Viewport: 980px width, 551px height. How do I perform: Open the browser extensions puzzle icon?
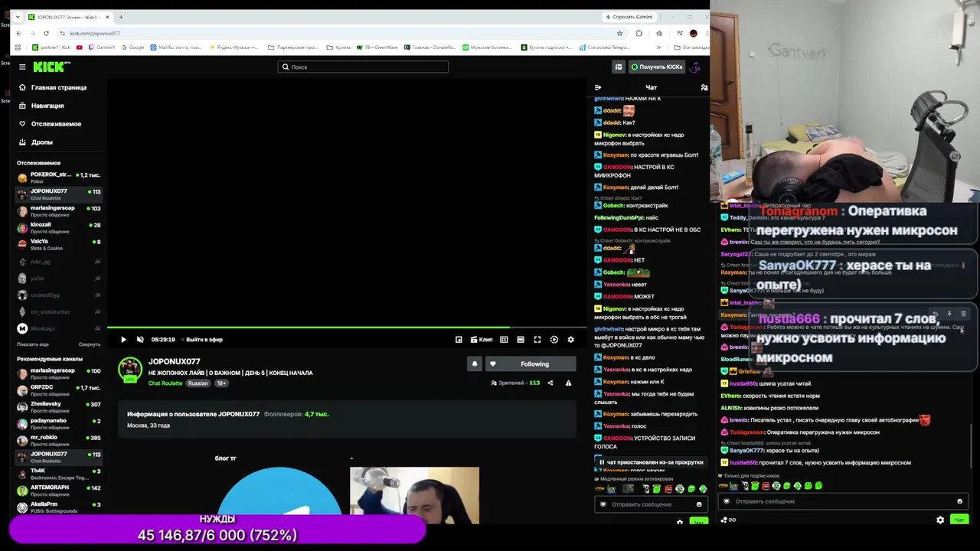(639, 33)
